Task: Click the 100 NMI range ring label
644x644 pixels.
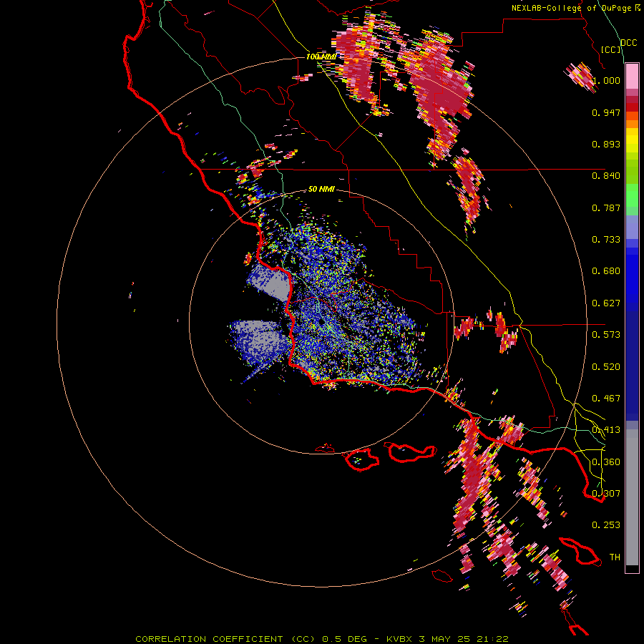Action: point(321,57)
